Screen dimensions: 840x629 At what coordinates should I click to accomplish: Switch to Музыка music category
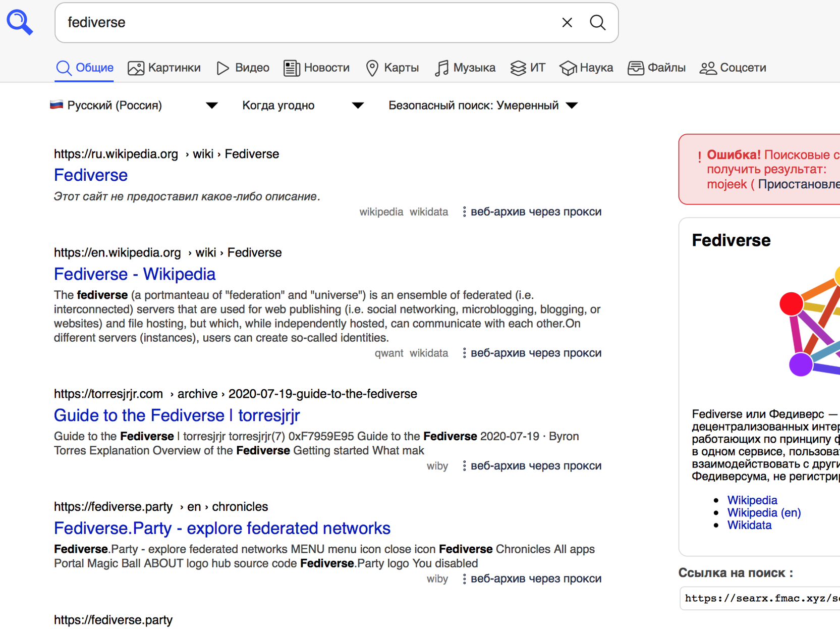pyautogui.click(x=465, y=68)
